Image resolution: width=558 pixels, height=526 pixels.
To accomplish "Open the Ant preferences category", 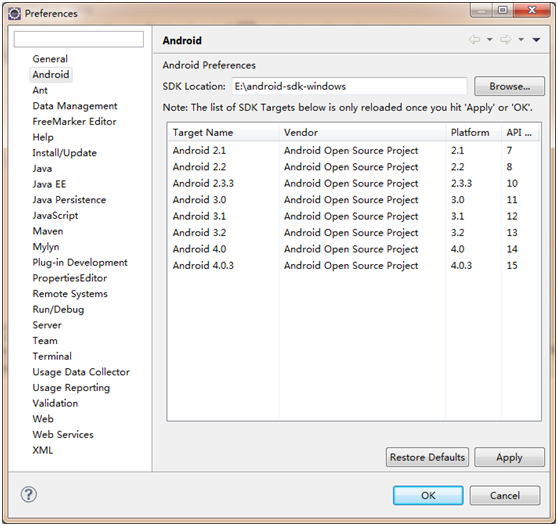I will click(x=40, y=90).
